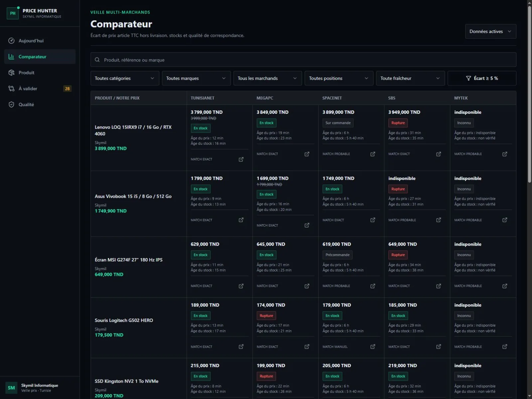This screenshot has height=399, width=532.
Task: Click Tunisianet price 215,000 TND
Action: click(205, 365)
